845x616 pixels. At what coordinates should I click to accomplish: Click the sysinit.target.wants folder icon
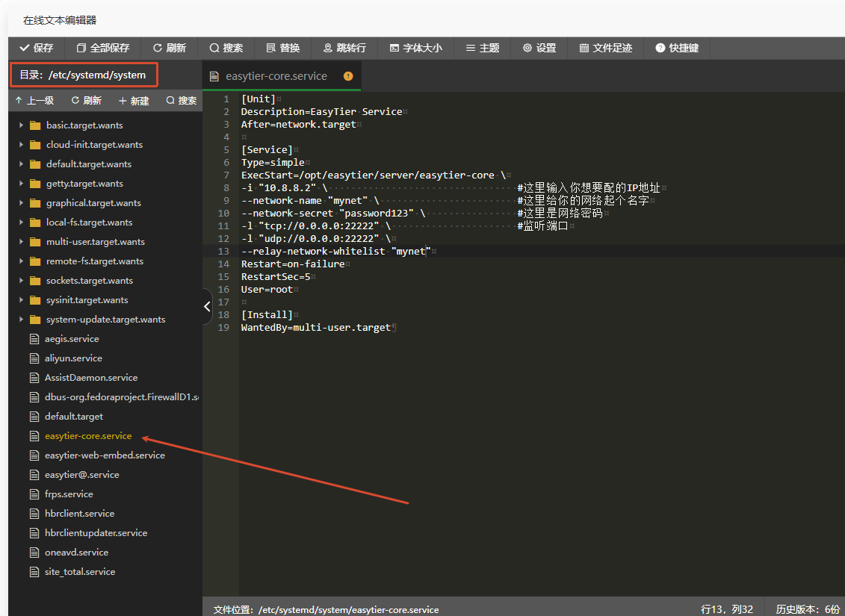tap(35, 300)
